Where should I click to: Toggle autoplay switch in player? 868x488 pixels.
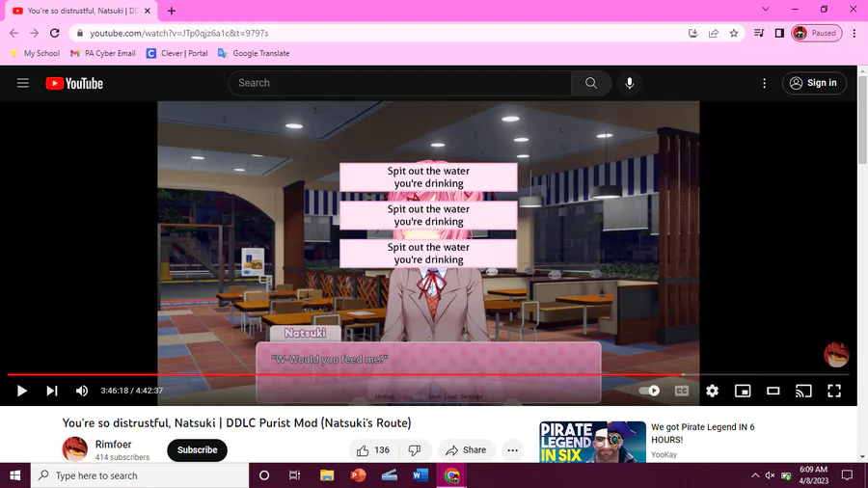(x=649, y=391)
